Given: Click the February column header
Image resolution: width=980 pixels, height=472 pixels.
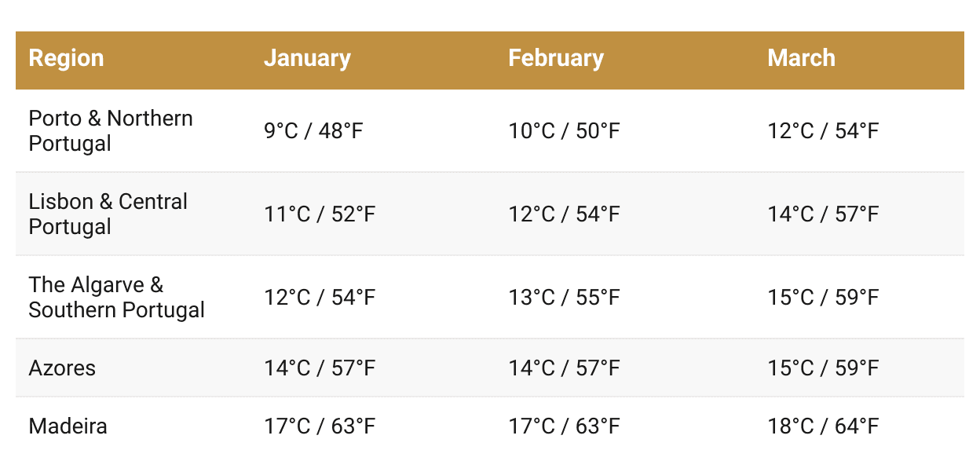Looking at the screenshot, I should click(x=556, y=59).
